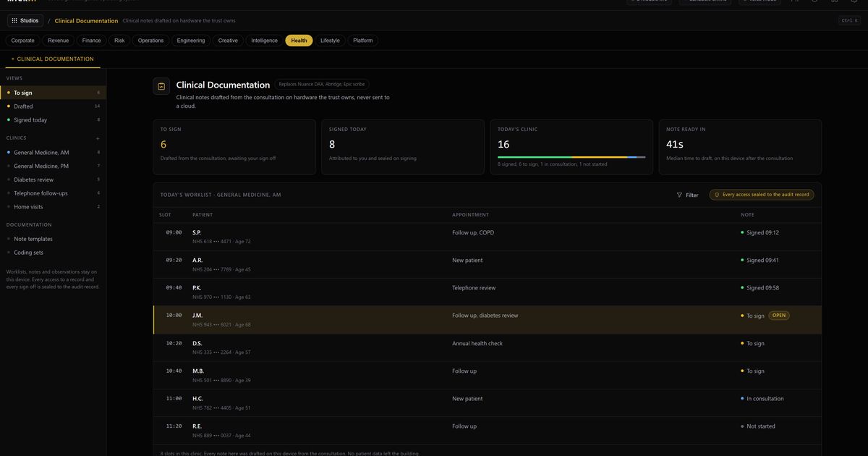The image size is (868, 456).
Task: Click 'Follow up, diabetes review' appointment
Action: pyautogui.click(x=485, y=316)
